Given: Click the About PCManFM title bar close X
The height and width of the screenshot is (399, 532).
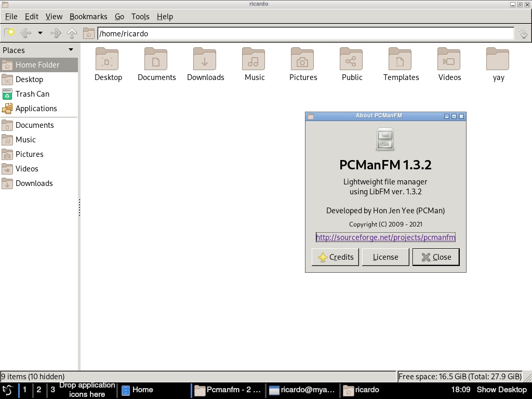Looking at the screenshot, I should pos(461,116).
